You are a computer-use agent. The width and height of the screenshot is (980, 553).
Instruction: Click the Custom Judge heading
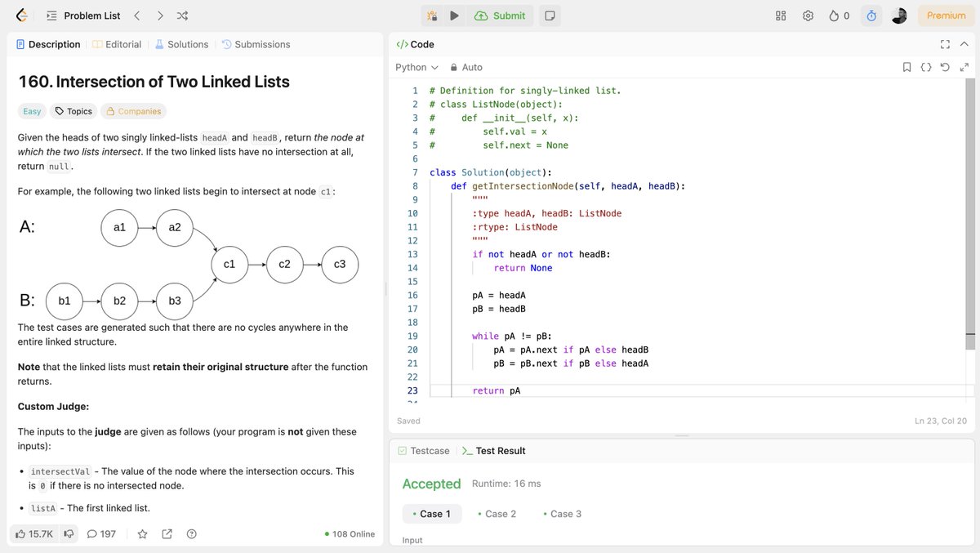[x=53, y=406]
